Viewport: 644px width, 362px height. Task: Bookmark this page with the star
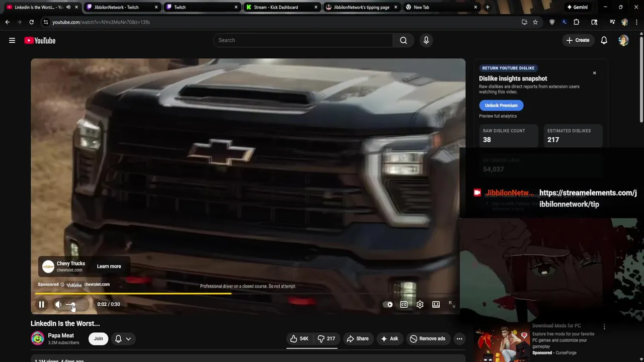point(535,22)
